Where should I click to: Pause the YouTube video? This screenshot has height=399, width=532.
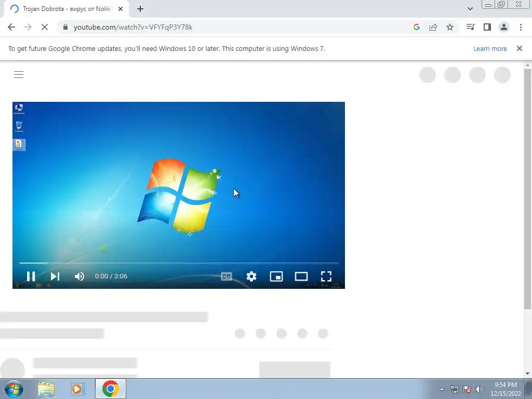31,276
